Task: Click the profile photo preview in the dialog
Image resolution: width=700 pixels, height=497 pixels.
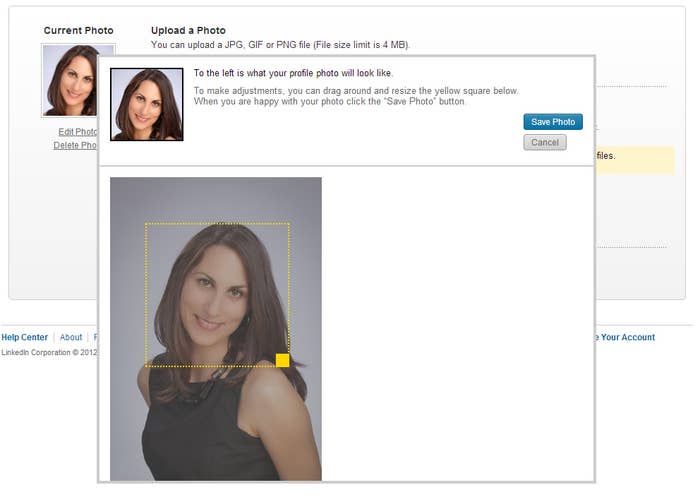Action: tap(147, 104)
